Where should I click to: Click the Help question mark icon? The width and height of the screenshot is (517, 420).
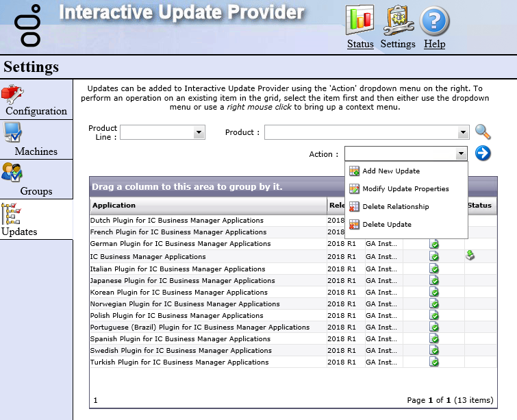click(434, 21)
